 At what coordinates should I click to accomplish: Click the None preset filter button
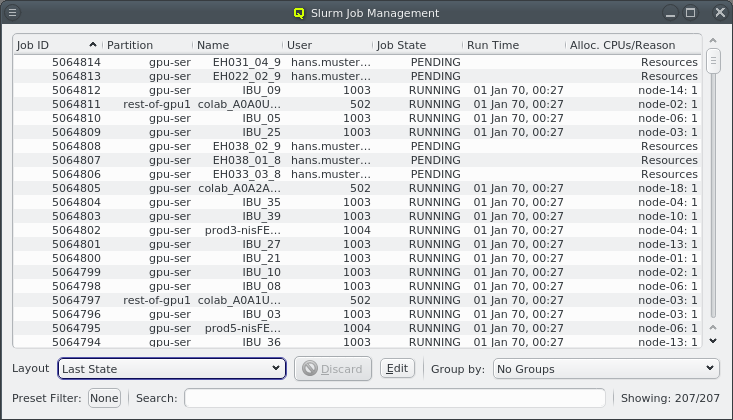[104, 398]
